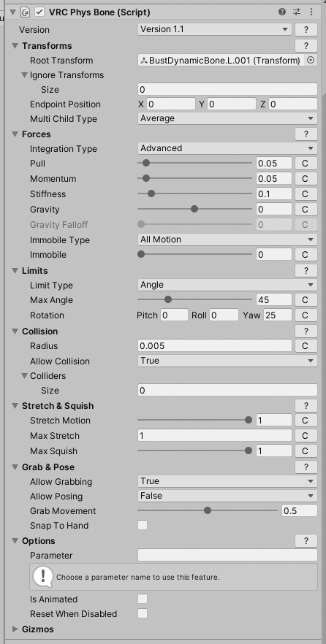
Task: Open the component presets icon
Action: 297,12
